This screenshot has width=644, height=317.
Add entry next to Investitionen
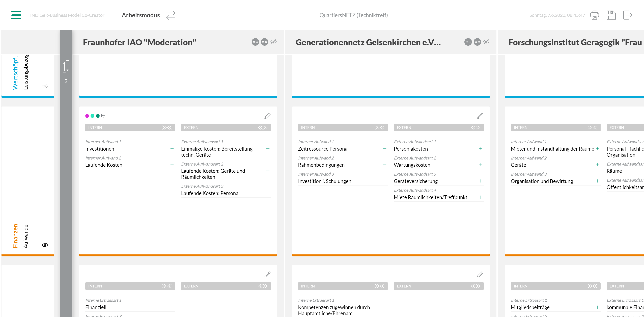pos(172,148)
